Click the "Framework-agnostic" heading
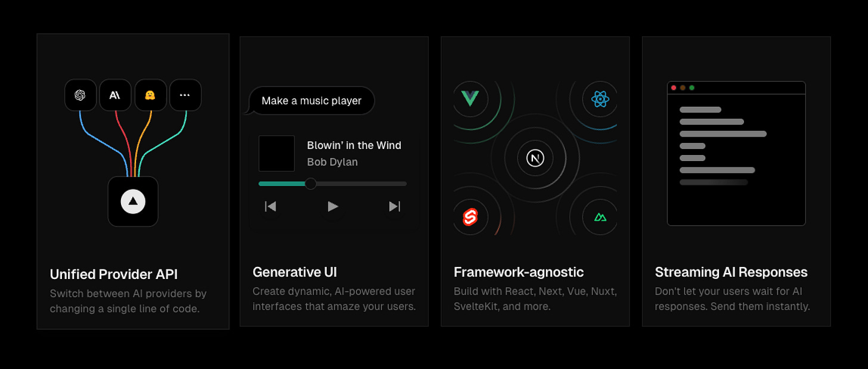This screenshot has height=369, width=868. tap(519, 272)
